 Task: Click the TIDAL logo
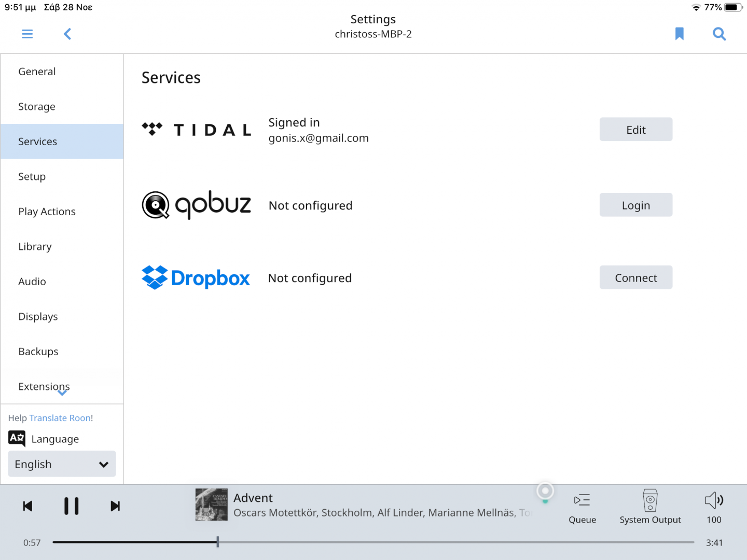197,130
